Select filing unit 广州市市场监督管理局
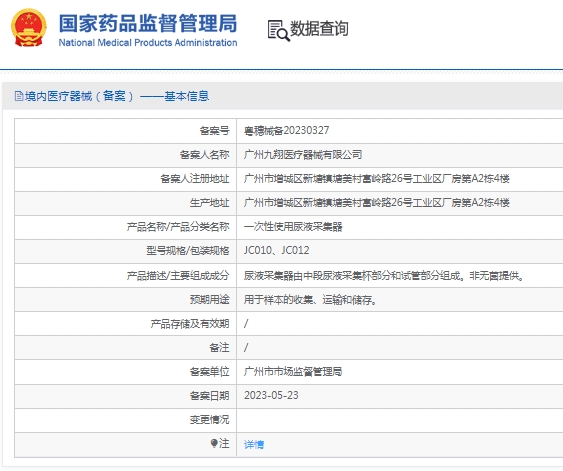The height and width of the screenshot is (471, 563). click(x=293, y=372)
